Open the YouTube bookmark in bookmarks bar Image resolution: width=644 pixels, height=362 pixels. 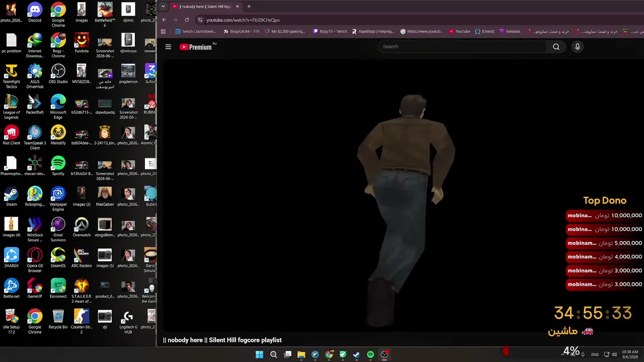pos(459,31)
